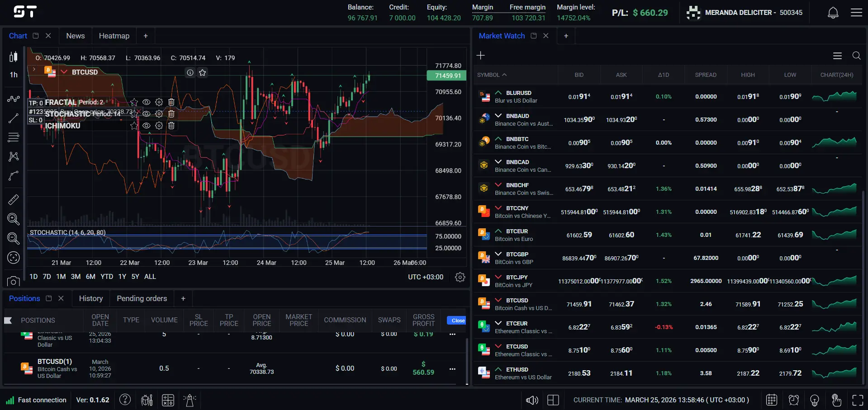This screenshot has width=868, height=410.
Task: Open the alarm clock tool in the status bar
Action: point(793,400)
